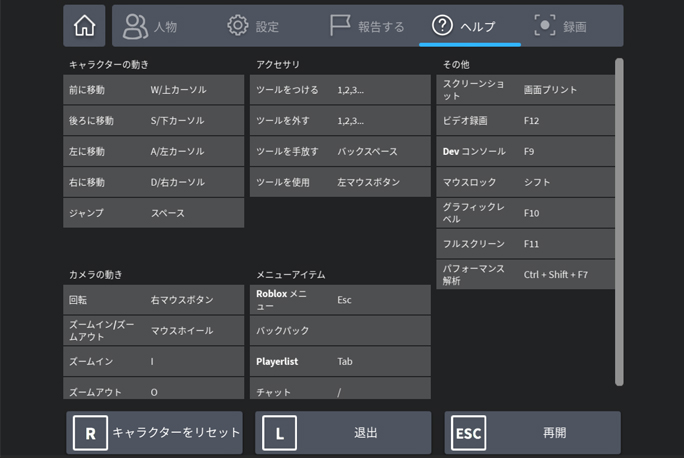Click the gear icon for 設定
Screen dimensions: 684x458
(x=237, y=26)
